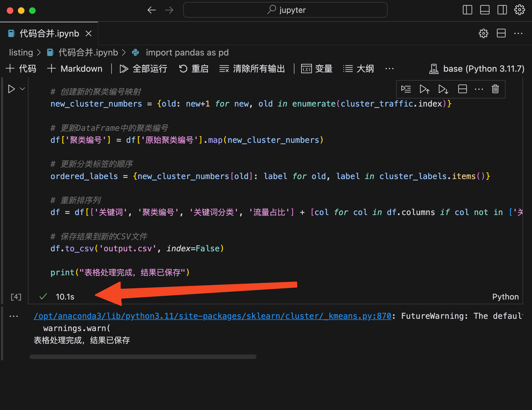Open the title bar settings gear
The image size is (532, 410).
tap(519, 10)
